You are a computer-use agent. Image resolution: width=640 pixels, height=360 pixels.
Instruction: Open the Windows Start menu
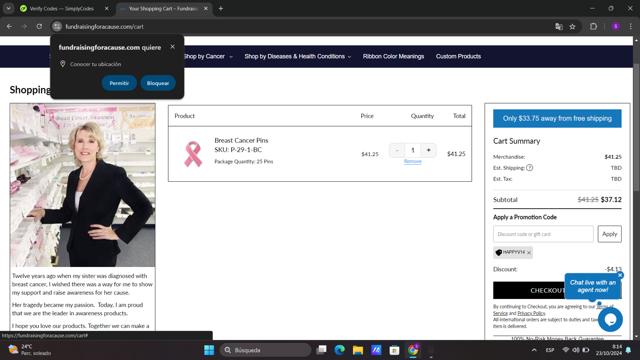(x=209, y=350)
